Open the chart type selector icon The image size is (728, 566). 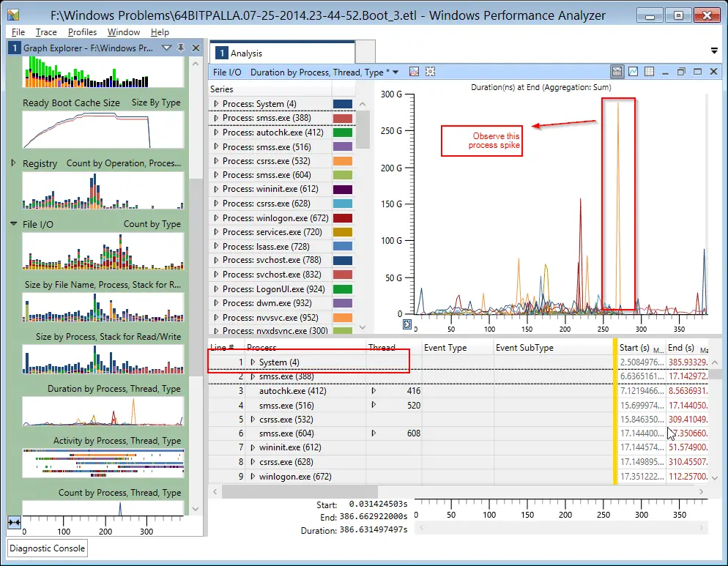click(x=414, y=72)
